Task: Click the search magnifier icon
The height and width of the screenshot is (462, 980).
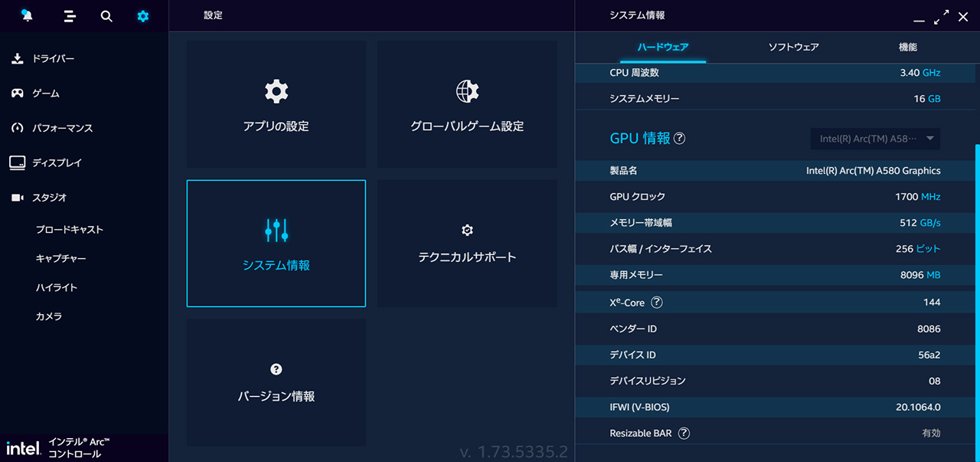Action: tap(106, 16)
